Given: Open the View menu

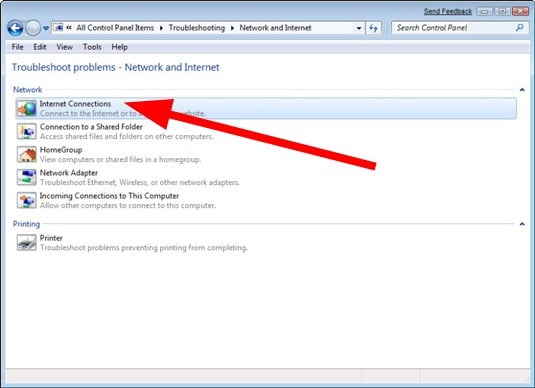Looking at the screenshot, I should pyautogui.click(x=64, y=47).
